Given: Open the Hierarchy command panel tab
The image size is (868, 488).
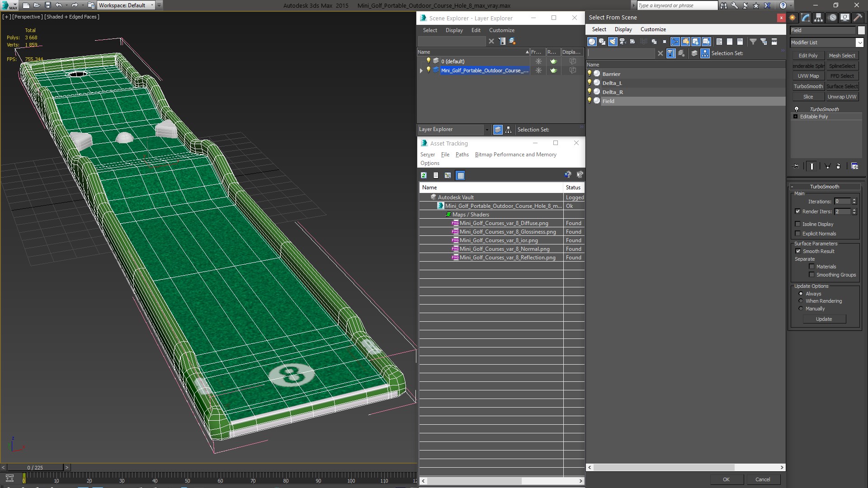Looking at the screenshot, I should (x=818, y=18).
